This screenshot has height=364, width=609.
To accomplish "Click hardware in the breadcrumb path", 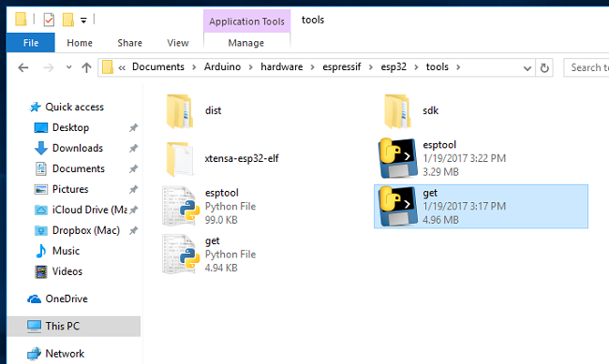I will [x=282, y=66].
